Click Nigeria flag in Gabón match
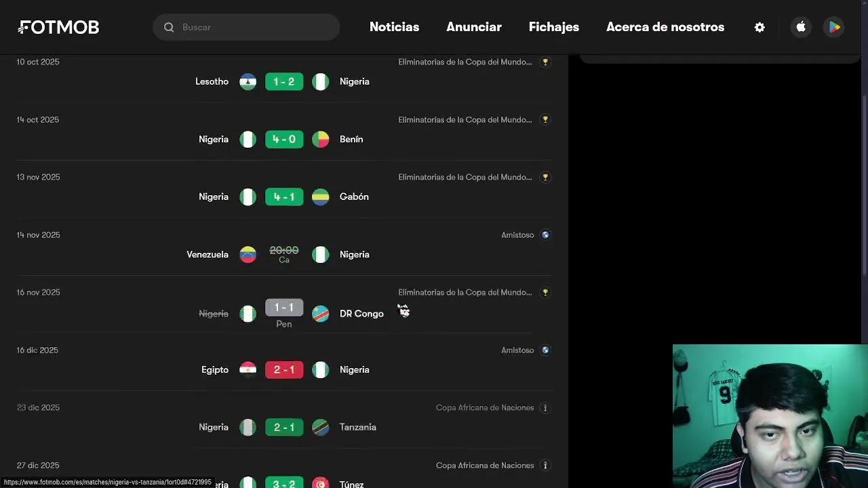 pyautogui.click(x=248, y=197)
